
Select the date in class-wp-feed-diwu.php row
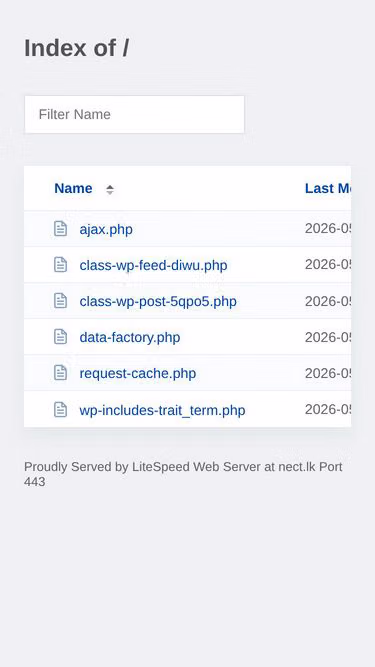[x=328, y=265]
